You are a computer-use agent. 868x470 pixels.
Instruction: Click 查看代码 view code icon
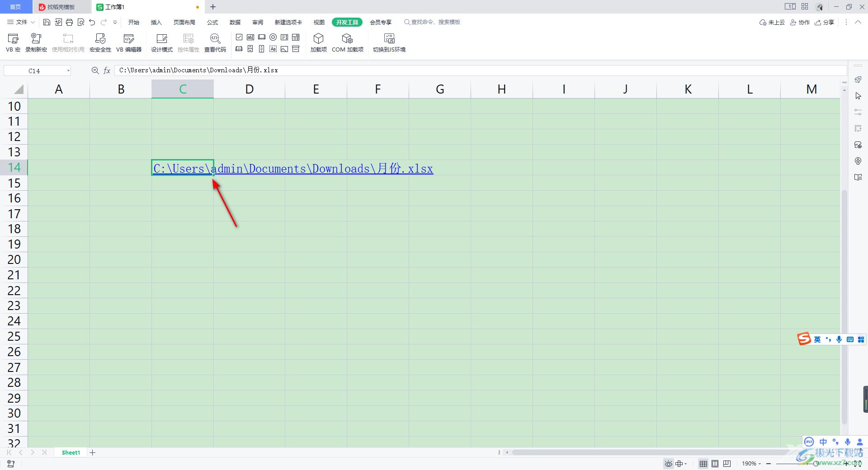click(215, 43)
